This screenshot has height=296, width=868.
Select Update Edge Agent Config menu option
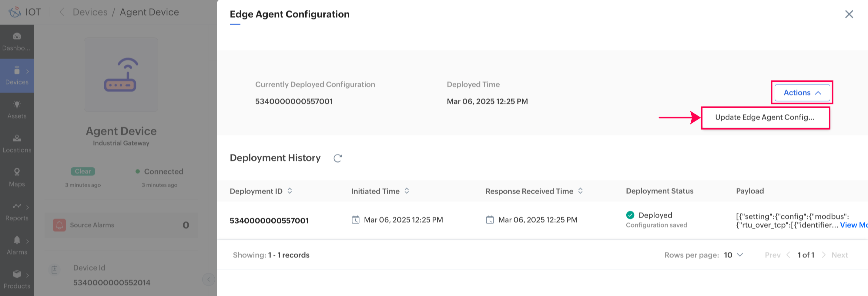point(765,117)
